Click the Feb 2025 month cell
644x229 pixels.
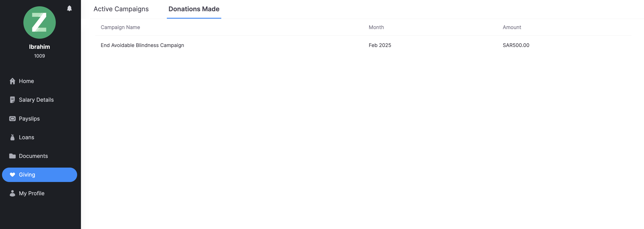pyautogui.click(x=380, y=45)
